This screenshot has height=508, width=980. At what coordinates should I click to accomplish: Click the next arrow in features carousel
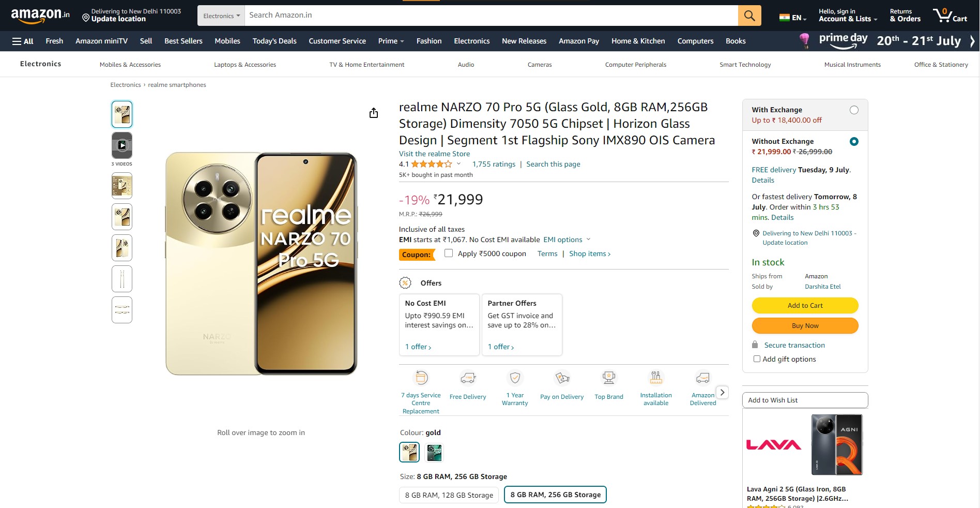point(722,392)
